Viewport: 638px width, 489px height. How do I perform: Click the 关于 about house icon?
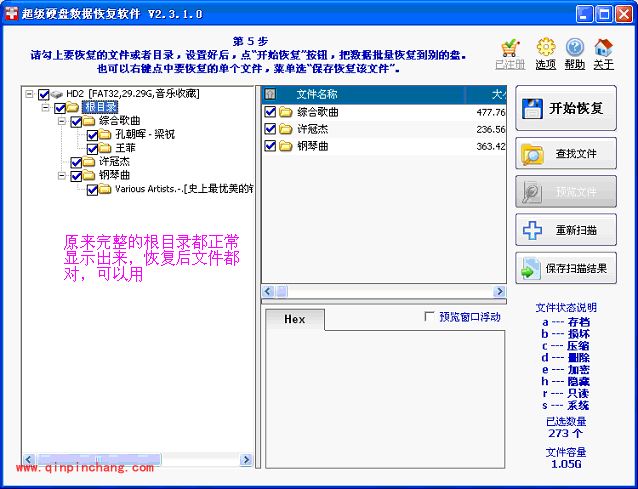tap(603, 50)
